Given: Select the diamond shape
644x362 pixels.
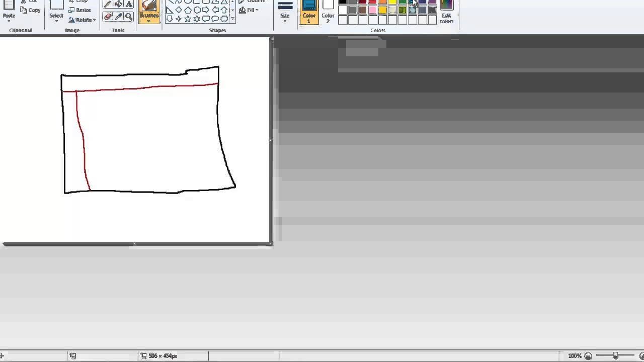Looking at the screenshot, I should pyautogui.click(x=179, y=10).
